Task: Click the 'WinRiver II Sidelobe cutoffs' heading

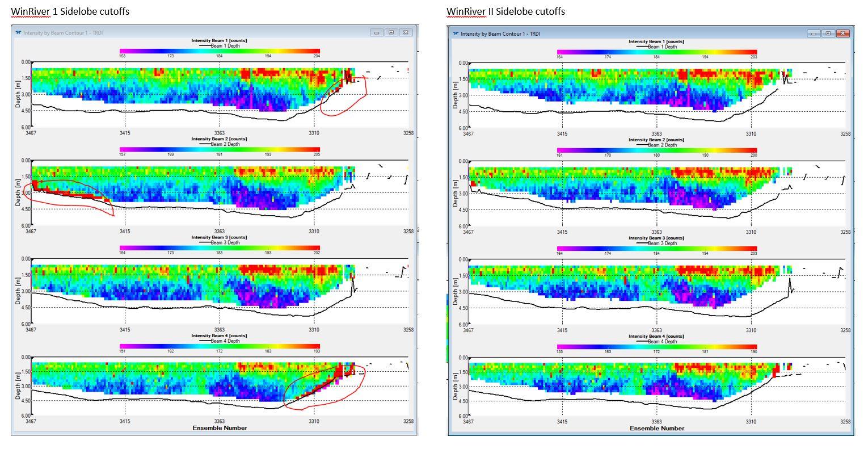Action: 505,11
